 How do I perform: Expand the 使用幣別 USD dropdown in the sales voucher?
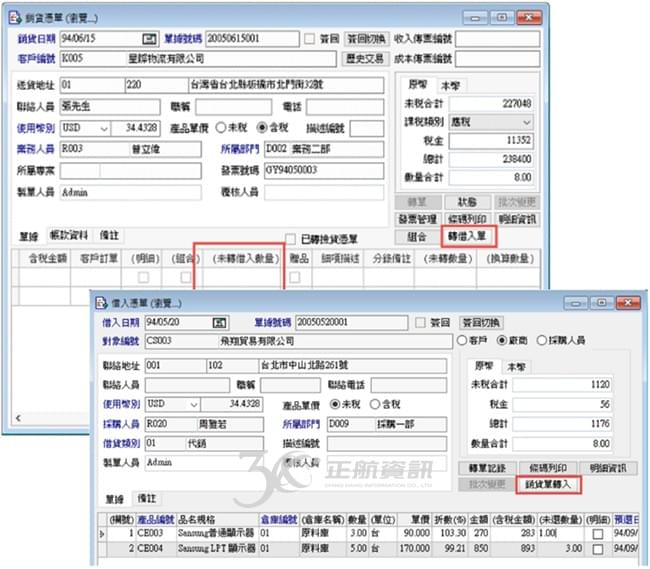(103, 128)
